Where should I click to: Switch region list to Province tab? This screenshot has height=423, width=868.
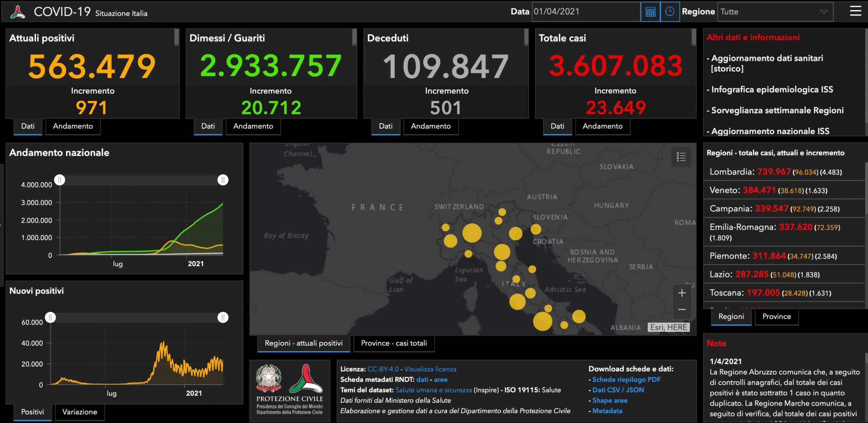[x=776, y=317]
